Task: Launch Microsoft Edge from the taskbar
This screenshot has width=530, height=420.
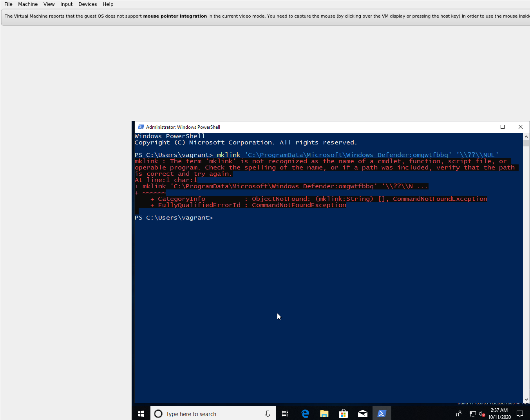Action: pos(305,414)
